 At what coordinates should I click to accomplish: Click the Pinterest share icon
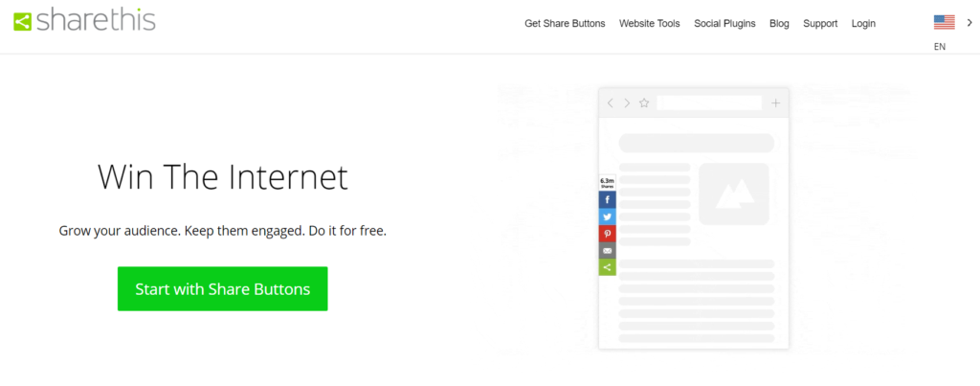608,234
